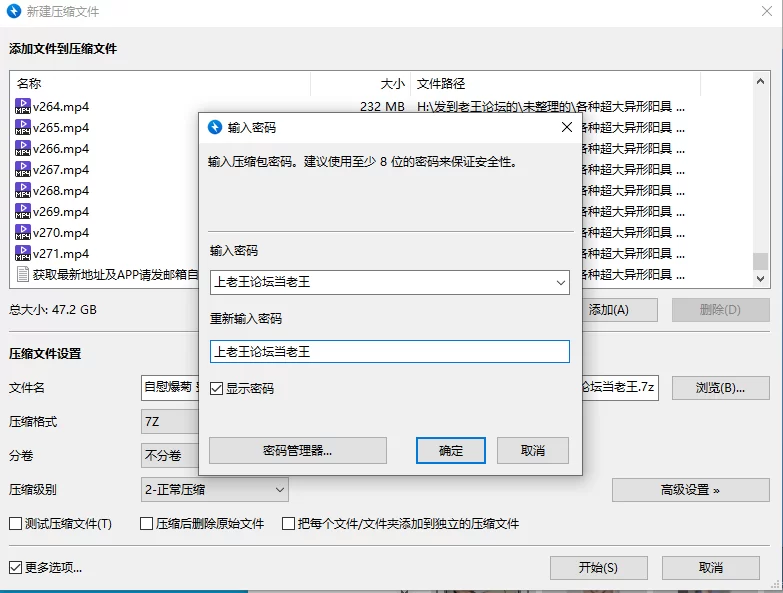Click the v268.mp4 file icon
The width and height of the screenshot is (783, 593).
pyautogui.click(x=22, y=190)
